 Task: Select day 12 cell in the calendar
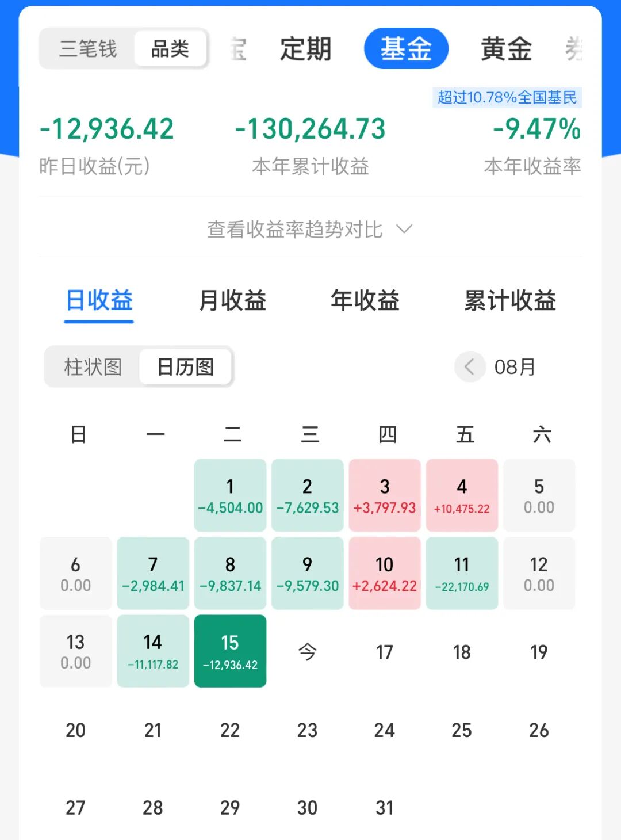pyautogui.click(x=539, y=573)
